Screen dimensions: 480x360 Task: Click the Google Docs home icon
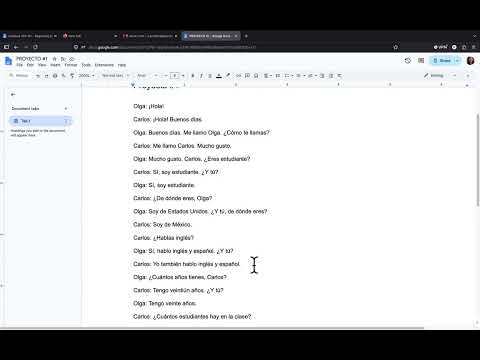[x=8, y=61]
